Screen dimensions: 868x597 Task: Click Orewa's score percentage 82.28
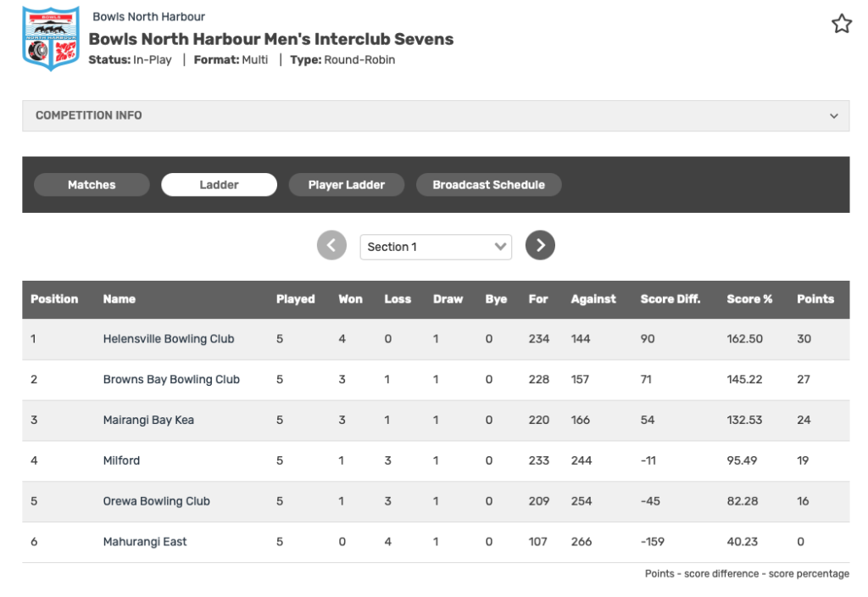click(x=743, y=501)
